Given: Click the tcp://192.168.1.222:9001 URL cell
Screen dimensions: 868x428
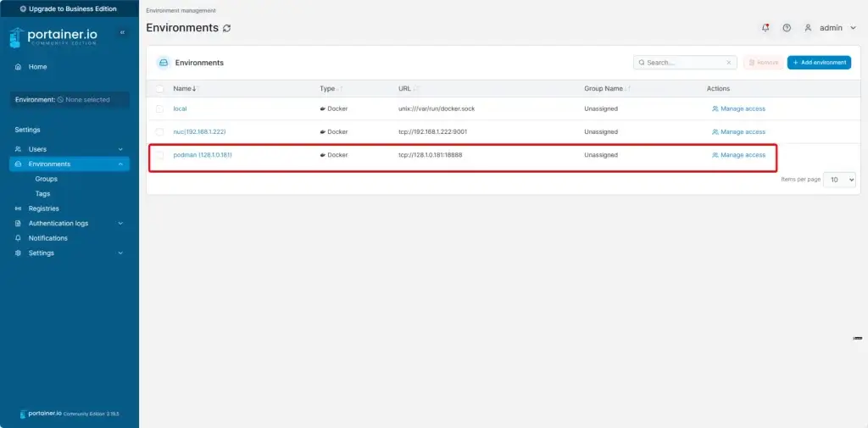Looking at the screenshot, I should (x=432, y=132).
